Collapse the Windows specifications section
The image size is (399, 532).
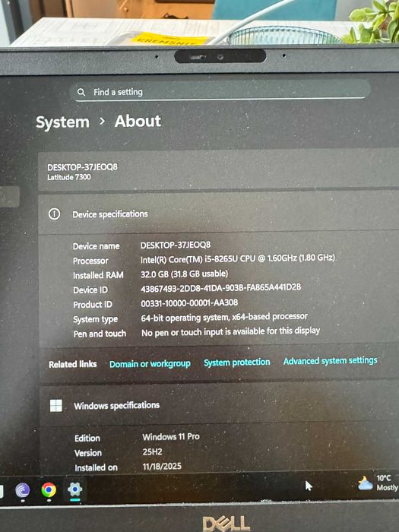[219, 405]
